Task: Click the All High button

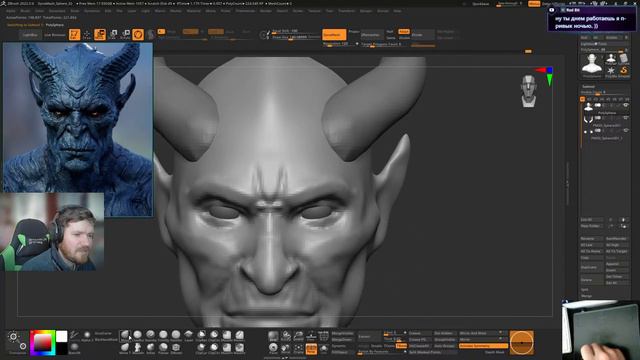Action: [x=617, y=245]
